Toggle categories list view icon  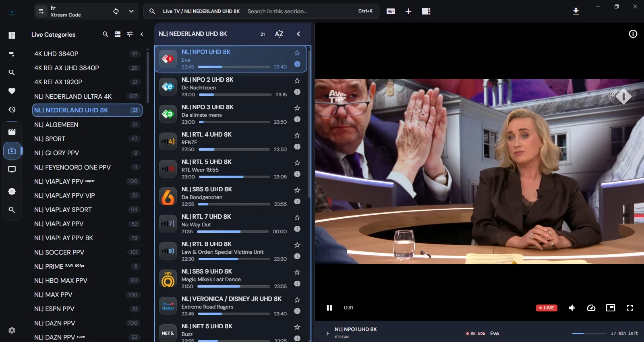[118, 34]
